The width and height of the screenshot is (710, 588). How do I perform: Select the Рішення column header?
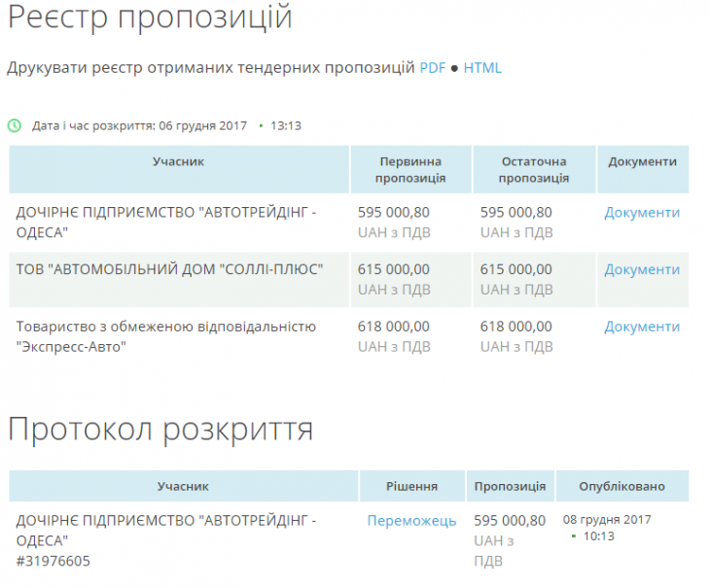411,486
